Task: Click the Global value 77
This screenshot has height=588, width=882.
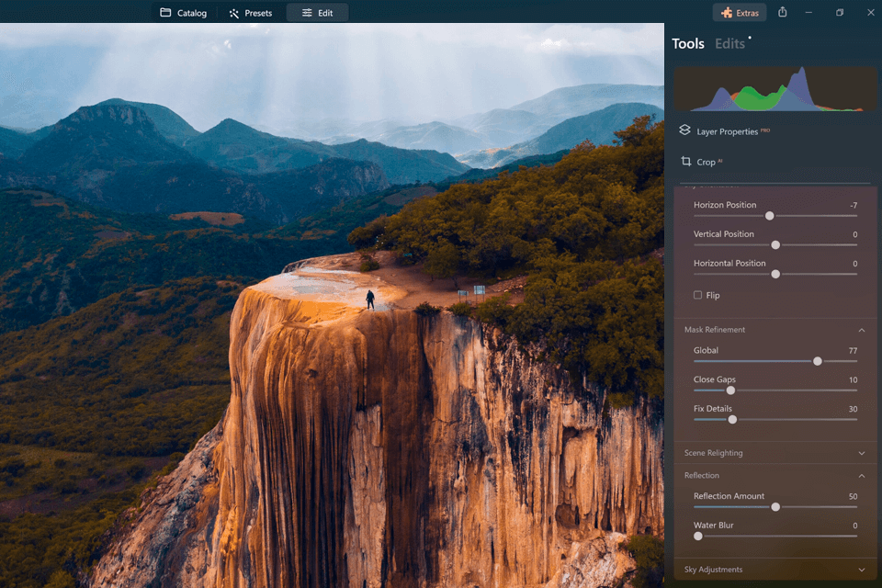Action: click(x=853, y=351)
